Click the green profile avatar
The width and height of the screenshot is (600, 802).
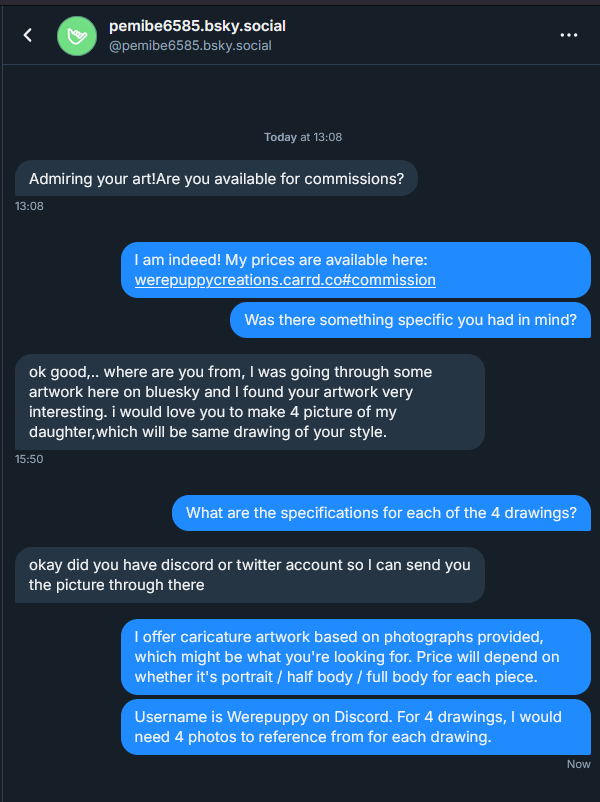[x=76, y=35]
